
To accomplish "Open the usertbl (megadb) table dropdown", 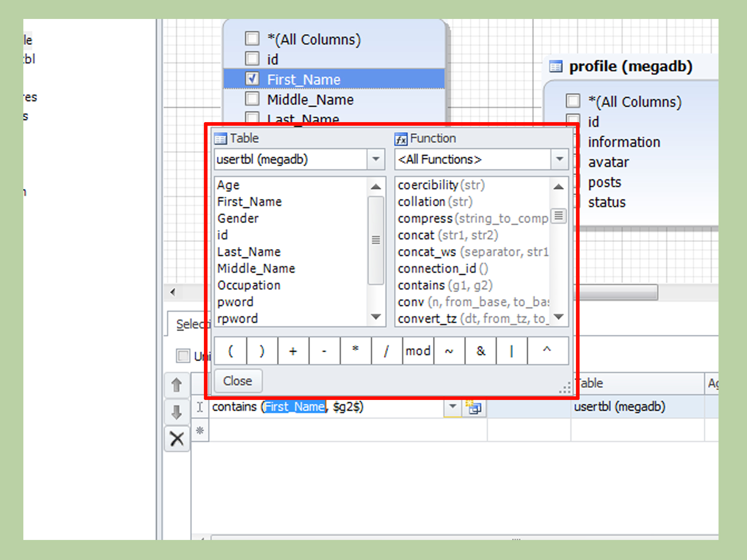I will click(x=376, y=159).
